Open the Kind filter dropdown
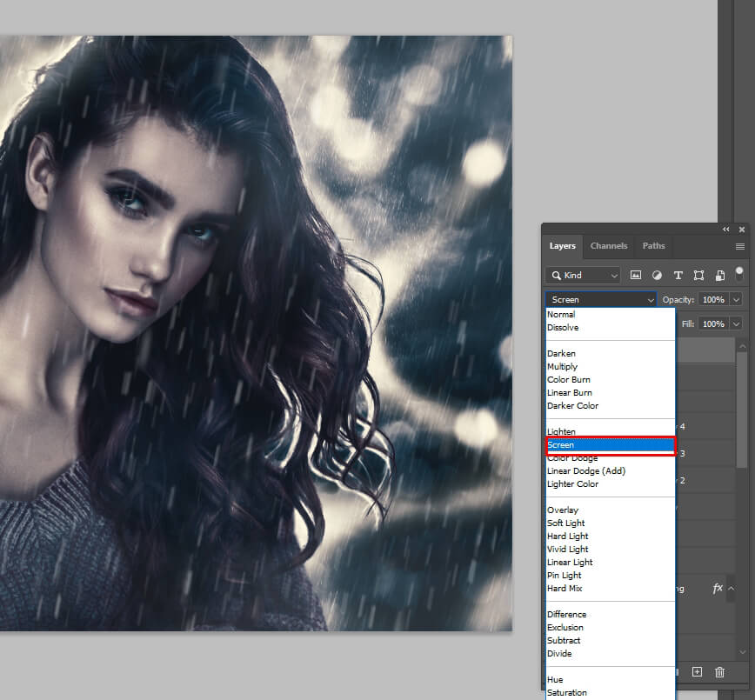The image size is (755, 700). 583,276
